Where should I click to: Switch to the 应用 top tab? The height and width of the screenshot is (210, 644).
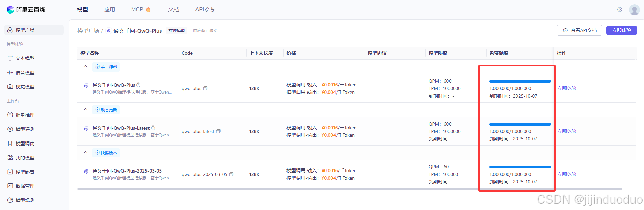[x=110, y=10]
